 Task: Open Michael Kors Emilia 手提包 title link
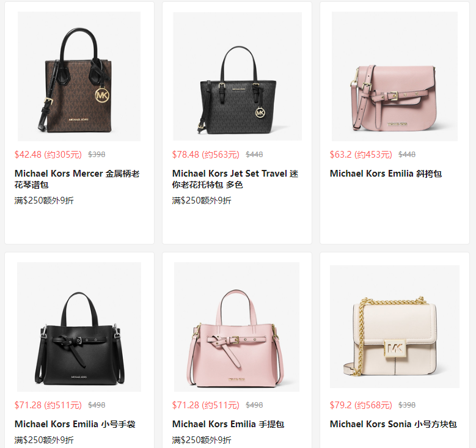tap(229, 424)
